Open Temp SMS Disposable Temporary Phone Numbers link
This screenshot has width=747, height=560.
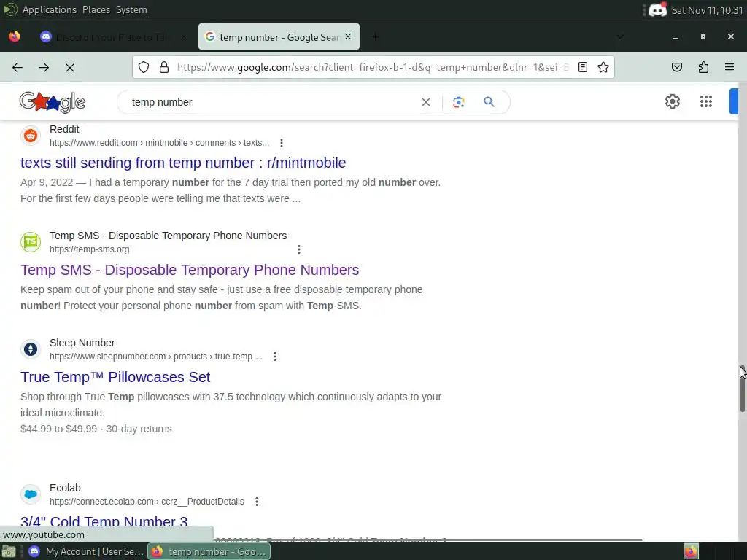pos(190,270)
